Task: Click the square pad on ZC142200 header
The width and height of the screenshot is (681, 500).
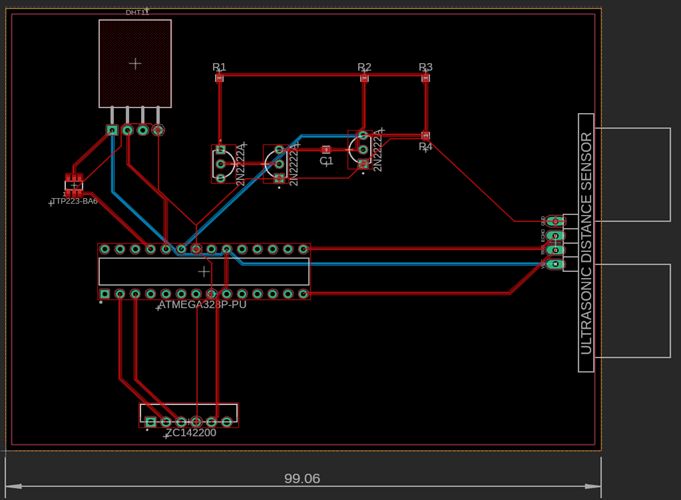Action: (150, 422)
